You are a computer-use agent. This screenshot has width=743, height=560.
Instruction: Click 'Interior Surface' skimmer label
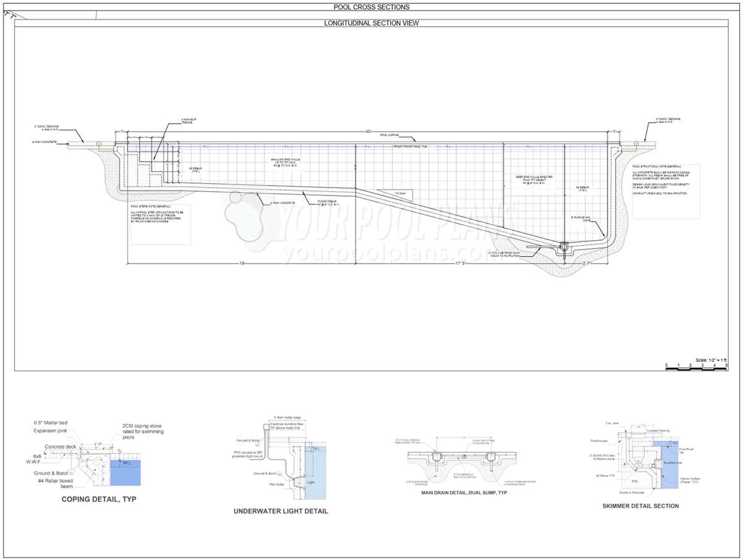click(690, 480)
